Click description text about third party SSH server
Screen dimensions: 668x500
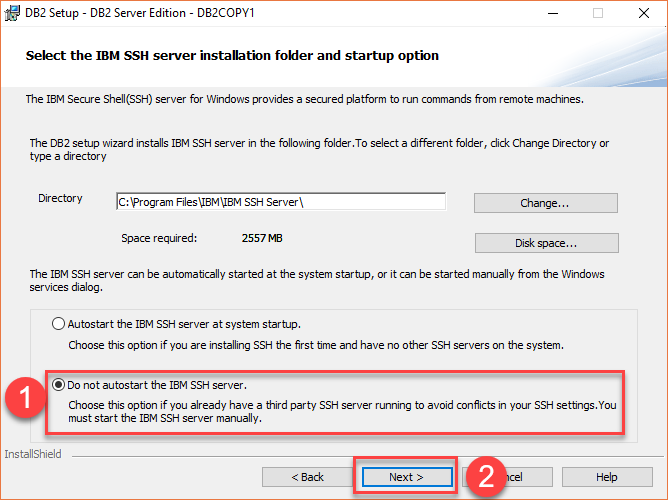[x=342, y=411]
